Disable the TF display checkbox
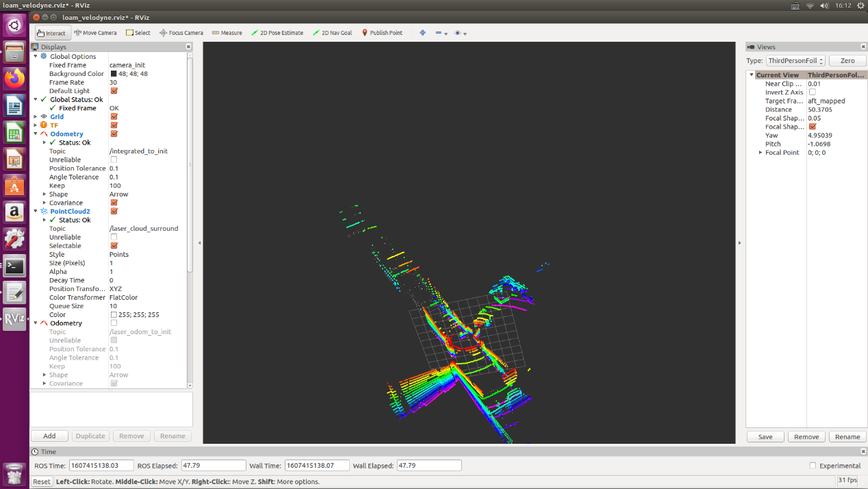 (114, 125)
